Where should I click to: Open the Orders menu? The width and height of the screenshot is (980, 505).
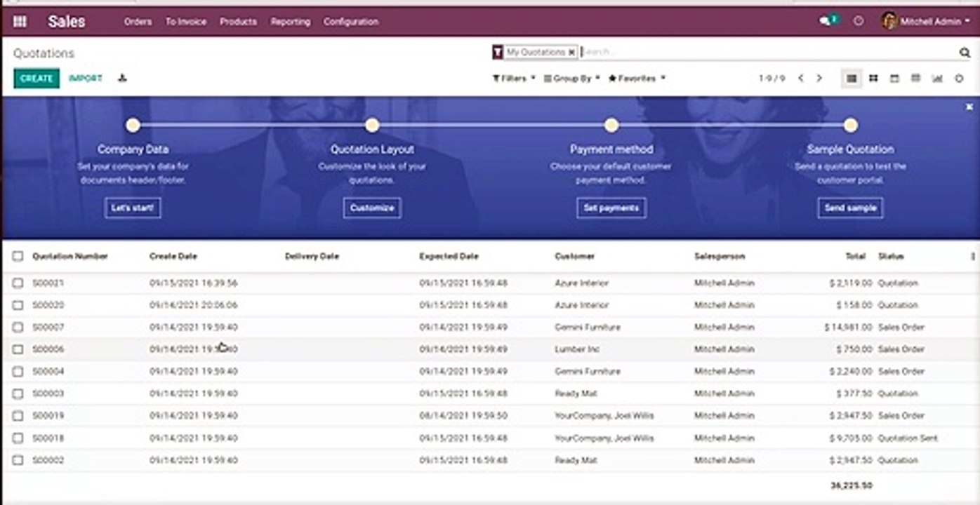pyautogui.click(x=138, y=22)
